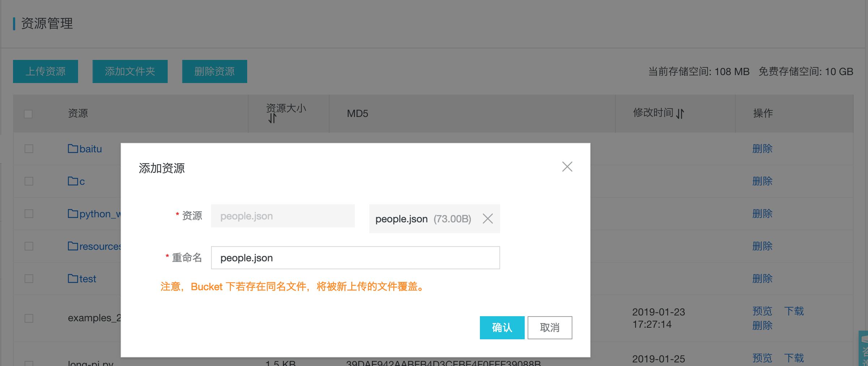Click 下载 for the 2019-01-25 file

tap(794, 358)
